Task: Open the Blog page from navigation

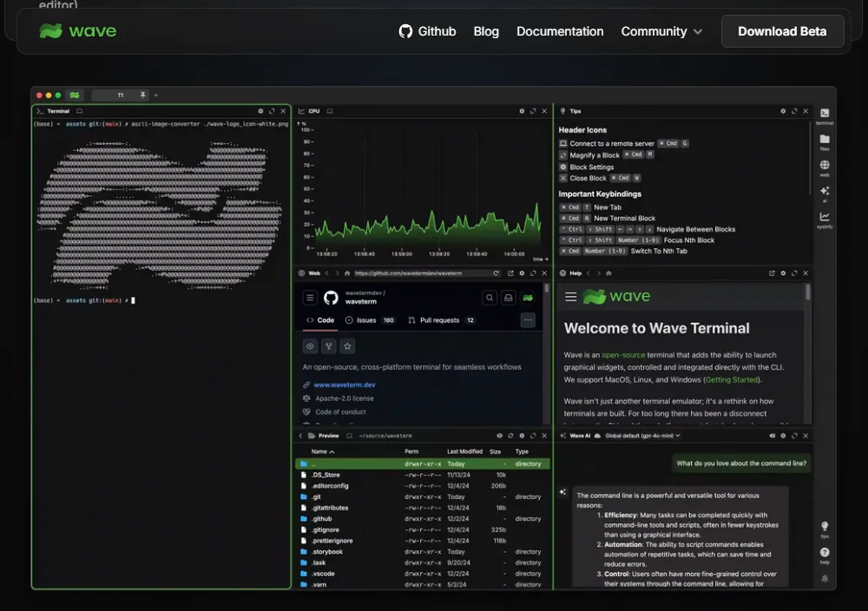Action: 486,31
